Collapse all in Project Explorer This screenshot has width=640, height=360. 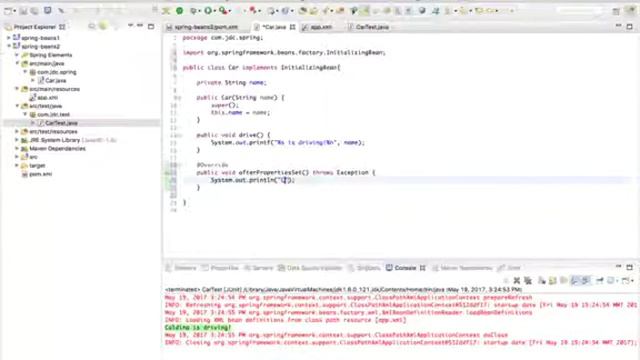(x=92, y=27)
